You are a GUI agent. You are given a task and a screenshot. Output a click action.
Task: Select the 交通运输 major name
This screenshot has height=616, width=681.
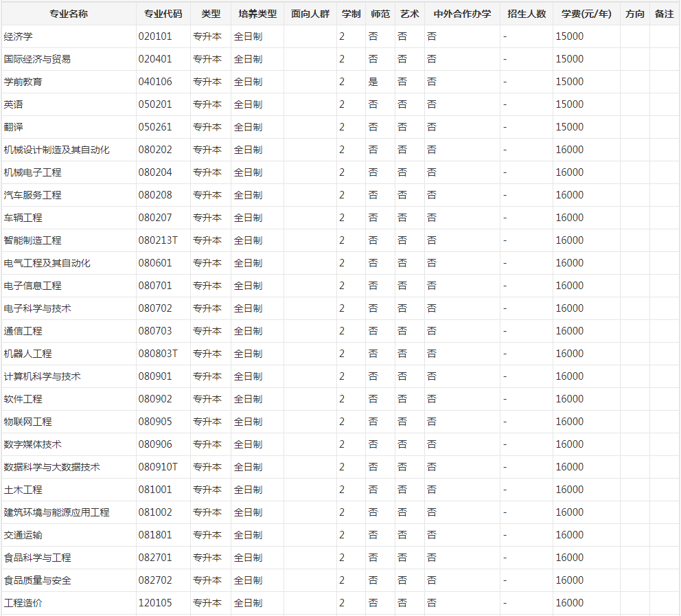23,535
